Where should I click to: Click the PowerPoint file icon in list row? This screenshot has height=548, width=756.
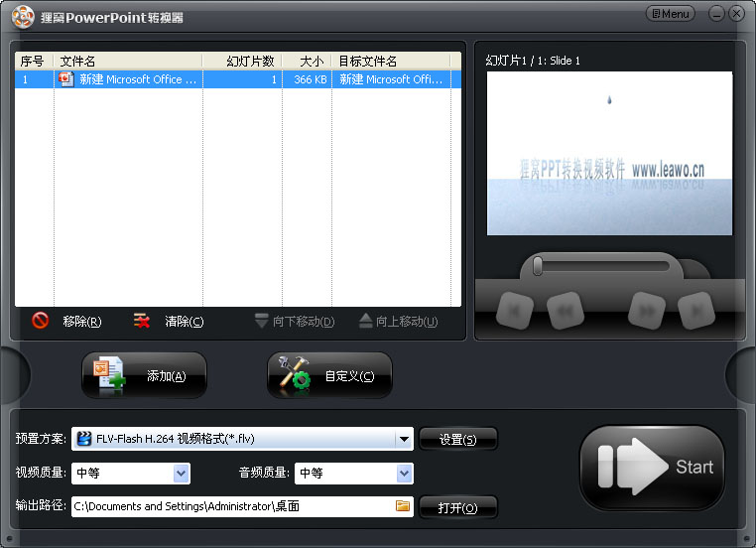[66, 79]
